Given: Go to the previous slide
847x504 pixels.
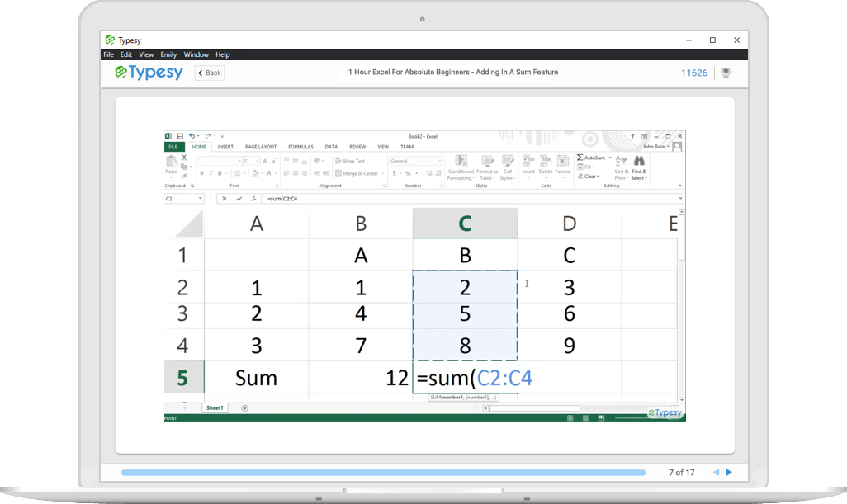Looking at the screenshot, I should tap(716, 472).
